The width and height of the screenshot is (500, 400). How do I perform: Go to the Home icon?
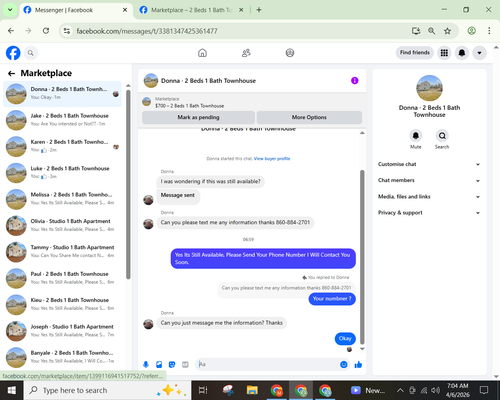tap(202, 53)
